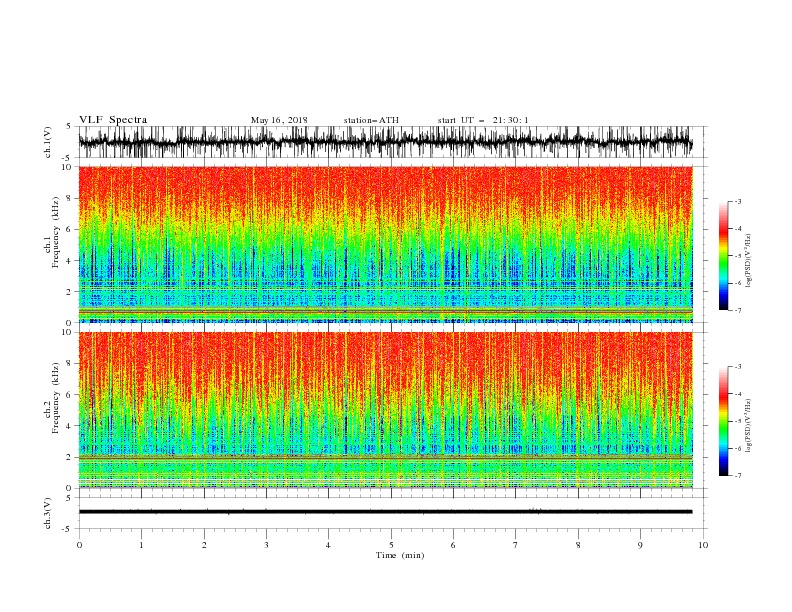The height and width of the screenshot is (612, 792).
Task: Click the ch.1 spectrogram color scale bar
Action: point(723,256)
